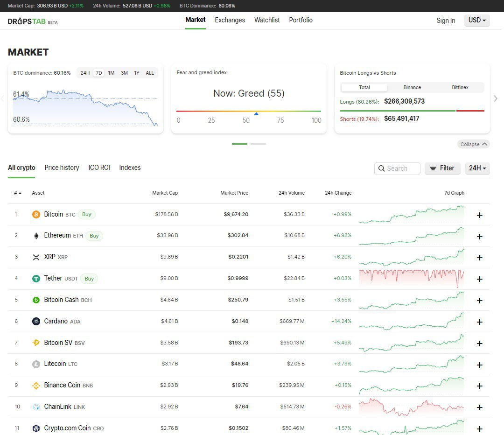Click the Bitcoin coin icon
Image resolution: width=504 pixels, height=435 pixels.
point(36,214)
